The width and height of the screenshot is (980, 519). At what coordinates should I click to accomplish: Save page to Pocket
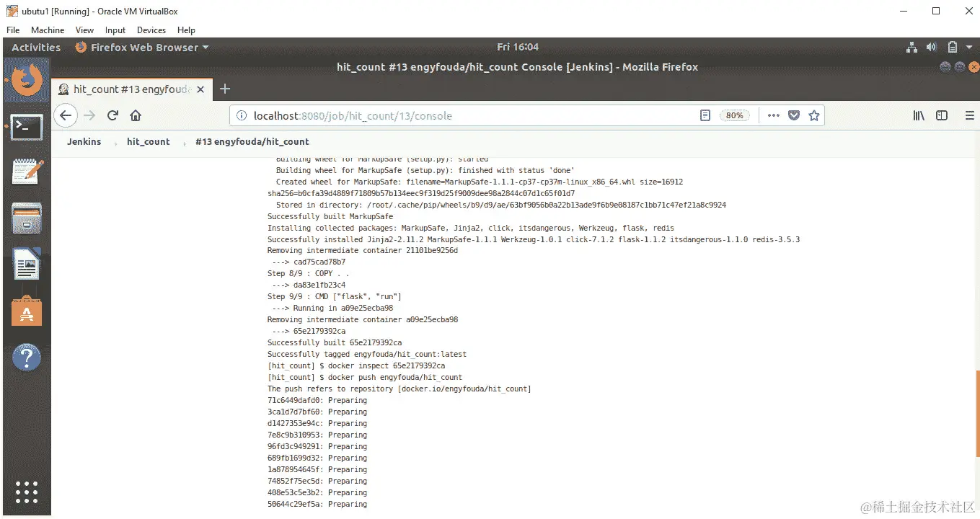pos(794,115)
